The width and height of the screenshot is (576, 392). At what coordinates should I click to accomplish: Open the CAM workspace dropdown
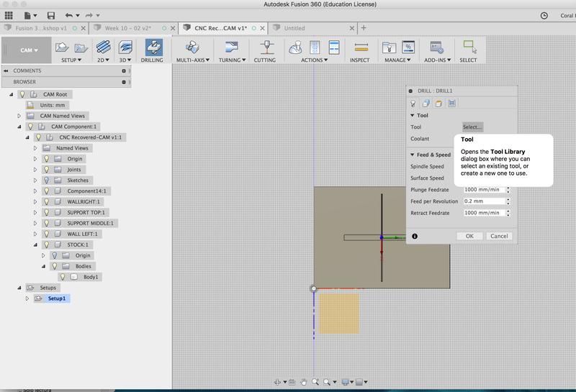29,50
